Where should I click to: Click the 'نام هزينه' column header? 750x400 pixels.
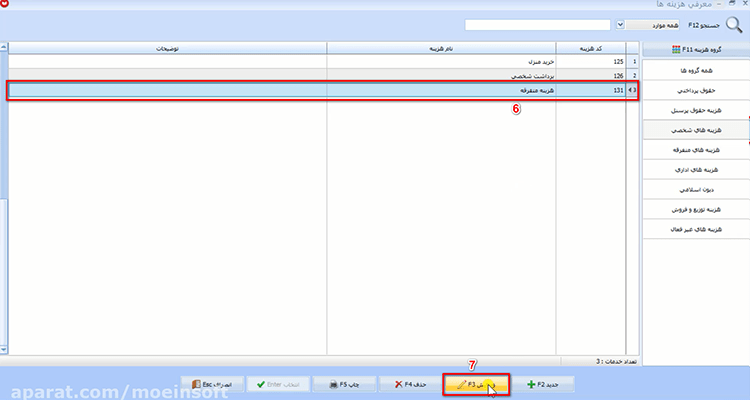click(441, 48)
